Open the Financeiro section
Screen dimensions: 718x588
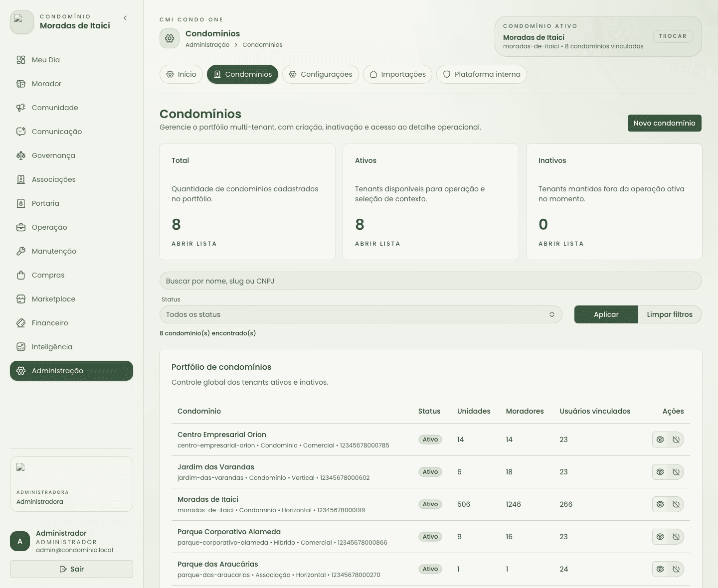click(71, 323)
